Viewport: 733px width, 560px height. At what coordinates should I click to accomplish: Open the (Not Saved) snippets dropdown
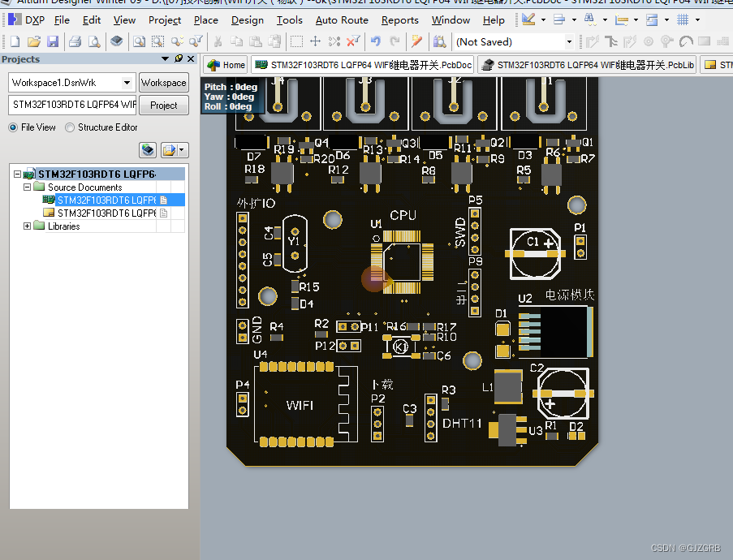pyautogui.click(x=568, y=41)
